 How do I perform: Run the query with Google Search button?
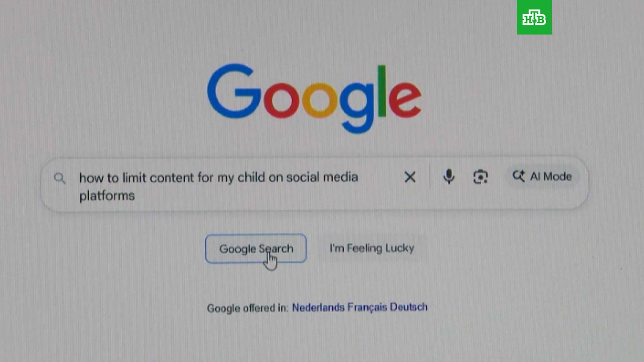tap(256, 248)
